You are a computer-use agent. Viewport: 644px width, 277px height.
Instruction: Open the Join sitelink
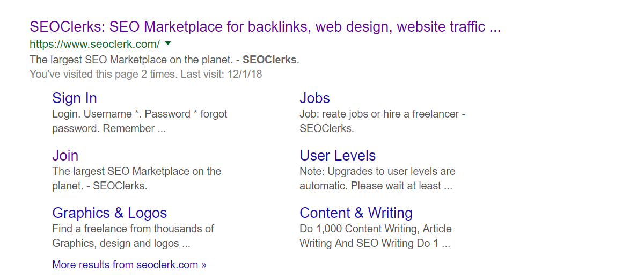[65, 156]
